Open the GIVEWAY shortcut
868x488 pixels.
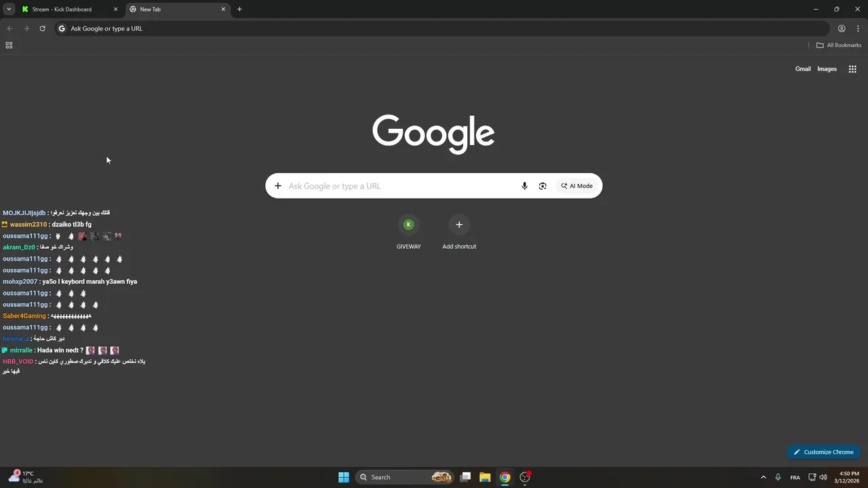click(408, 232)
